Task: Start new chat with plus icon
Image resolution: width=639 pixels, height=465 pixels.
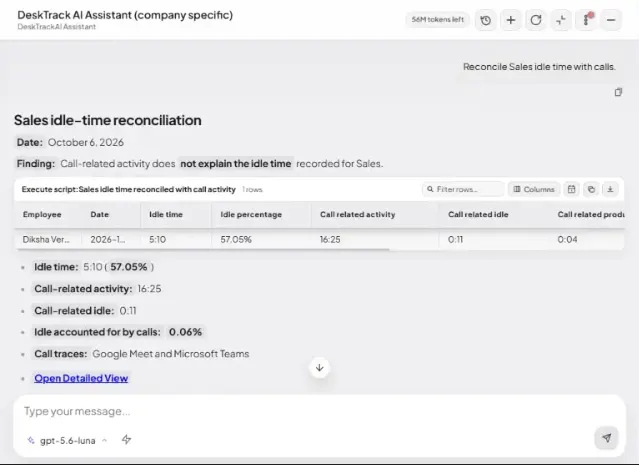Action: [x=511, y=20]
